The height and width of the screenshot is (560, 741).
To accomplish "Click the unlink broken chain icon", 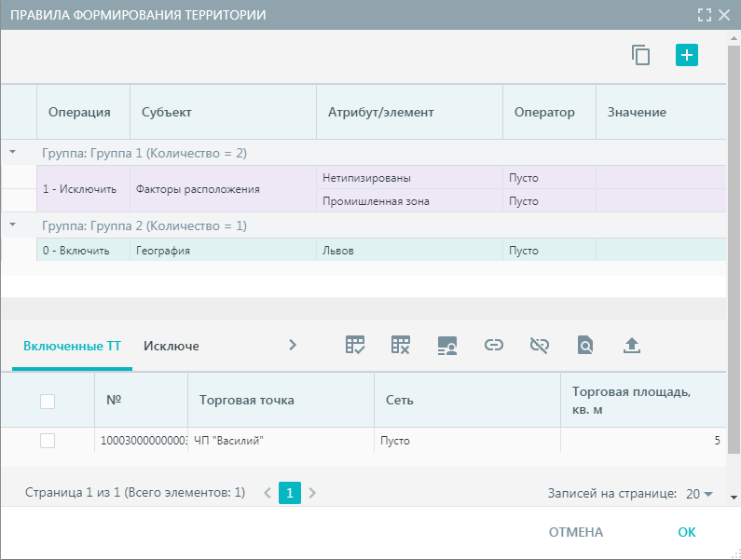I will (540, 346).
